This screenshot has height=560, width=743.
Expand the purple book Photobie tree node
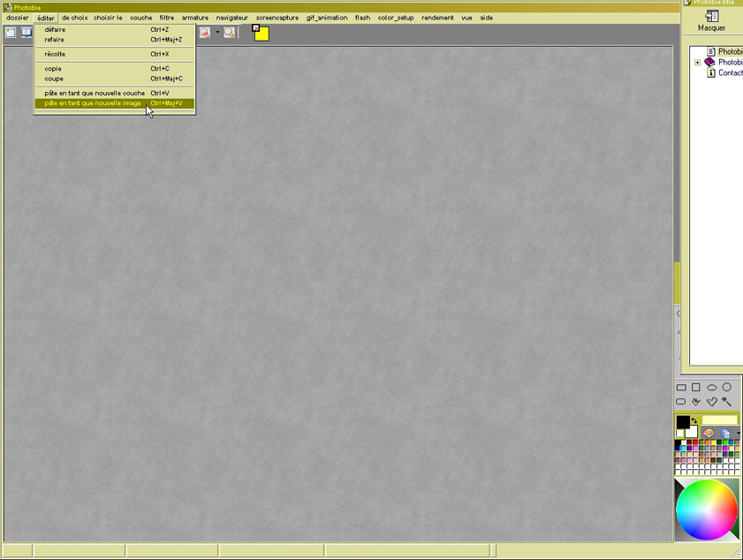pos(697,63)
